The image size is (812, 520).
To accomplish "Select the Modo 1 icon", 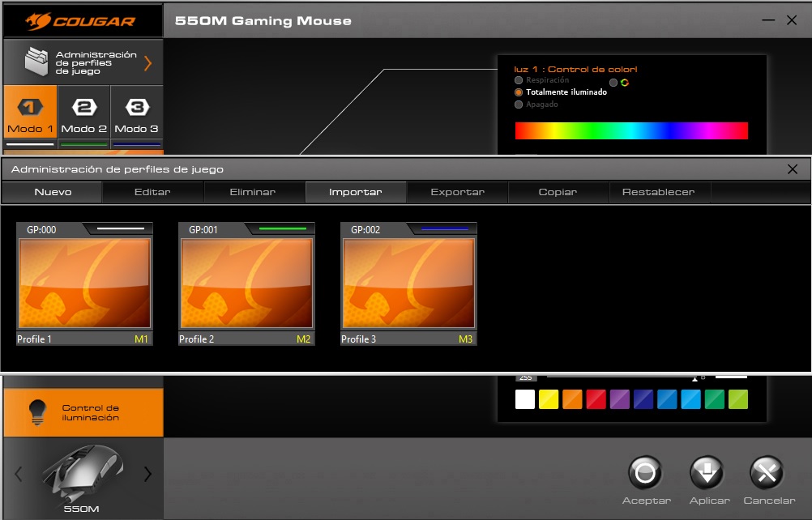I will 30,108.
